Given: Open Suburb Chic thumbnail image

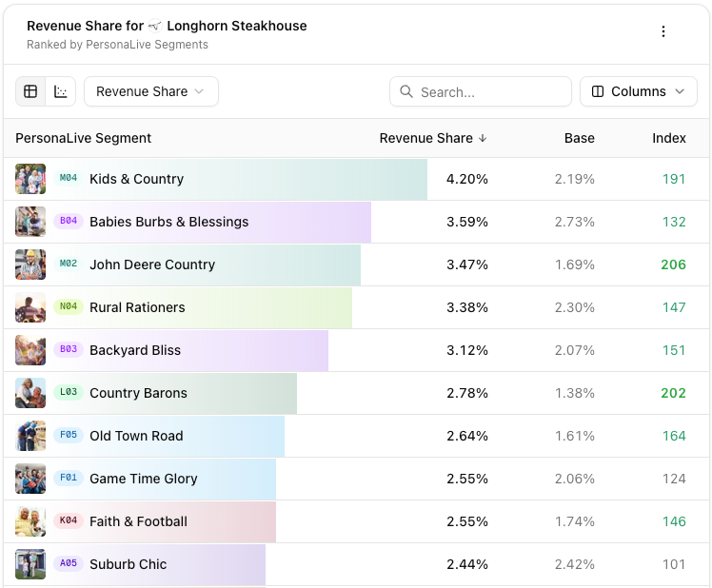Looking at the screenshot, I should (30, 564).
